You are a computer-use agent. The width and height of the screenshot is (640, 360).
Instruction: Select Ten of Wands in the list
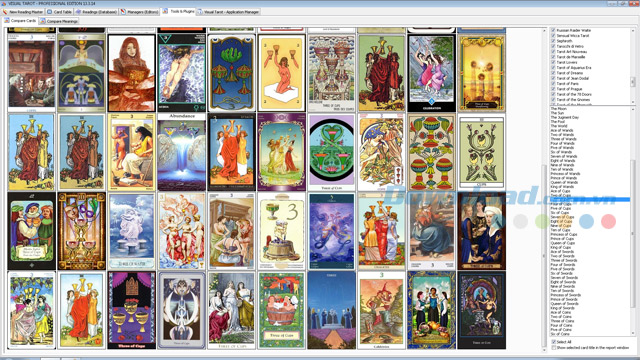[562, 169]
